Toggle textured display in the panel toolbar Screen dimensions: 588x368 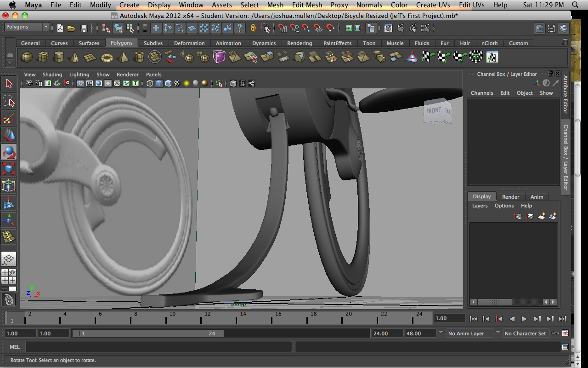pos(177,83)
